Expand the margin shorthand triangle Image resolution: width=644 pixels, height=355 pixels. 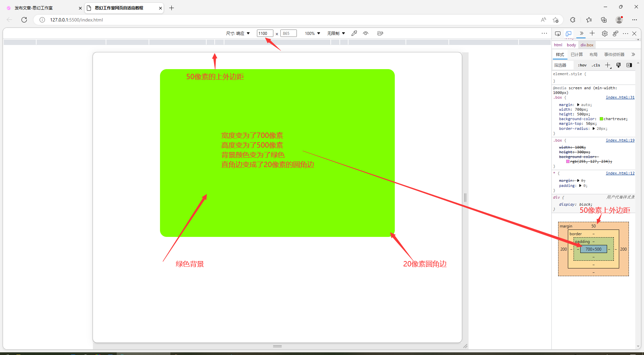point(578,105)
